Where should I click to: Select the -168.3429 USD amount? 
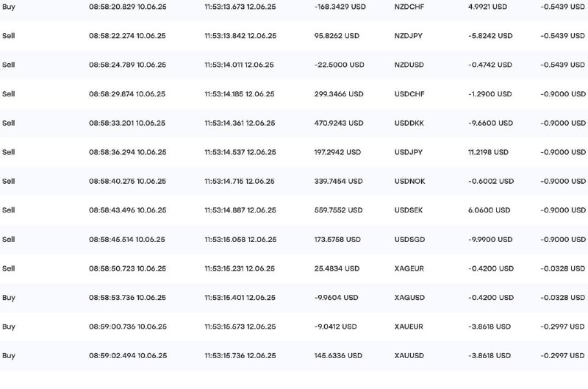pyautogui.click(x=340, y=7)
